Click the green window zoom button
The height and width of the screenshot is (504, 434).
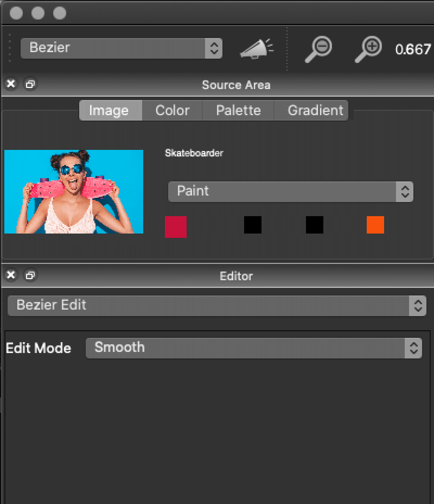59,13
